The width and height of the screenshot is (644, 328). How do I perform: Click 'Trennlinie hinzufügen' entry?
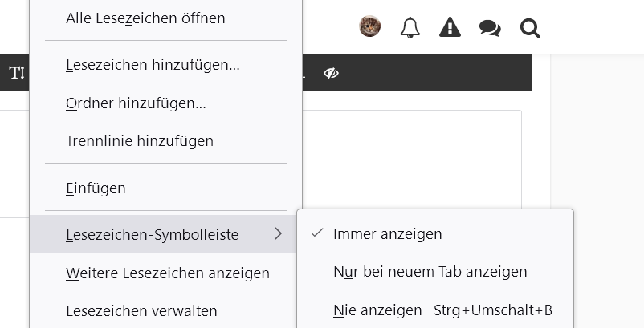pyautogui.click(x=140, y=141)
